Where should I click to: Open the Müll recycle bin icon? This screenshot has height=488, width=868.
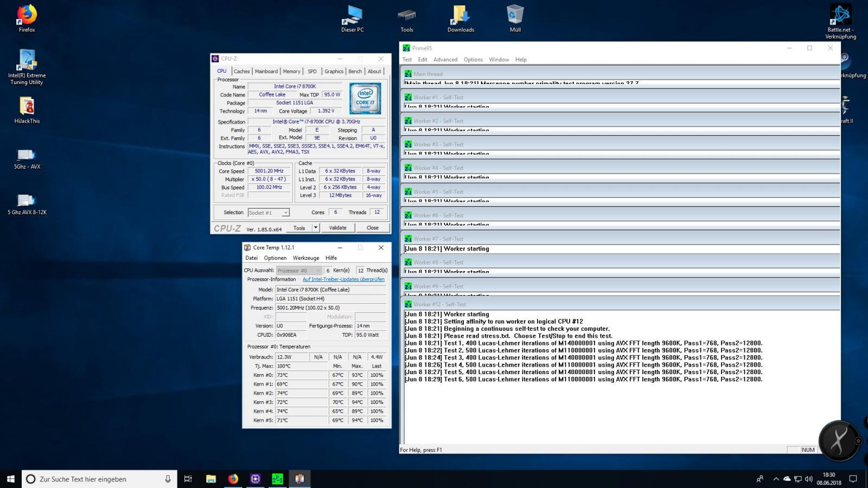pos(515,18)
